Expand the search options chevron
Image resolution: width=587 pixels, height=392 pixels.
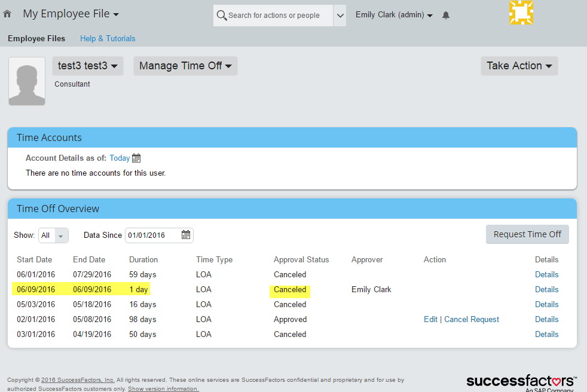pyautogui.click(x=340, y=16)
